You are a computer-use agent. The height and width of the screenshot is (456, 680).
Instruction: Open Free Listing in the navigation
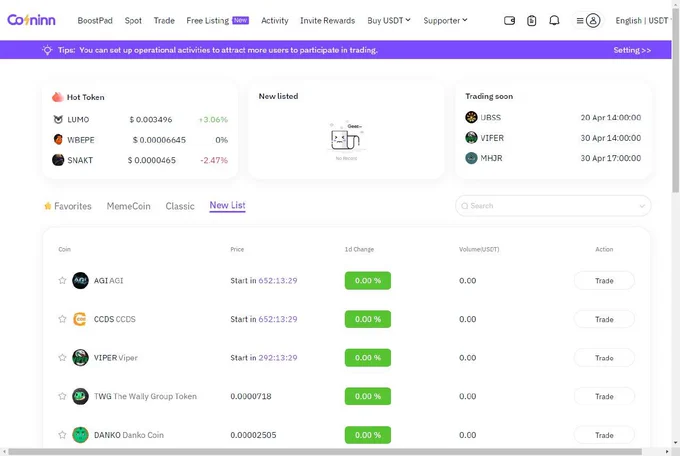click(207, 20)
